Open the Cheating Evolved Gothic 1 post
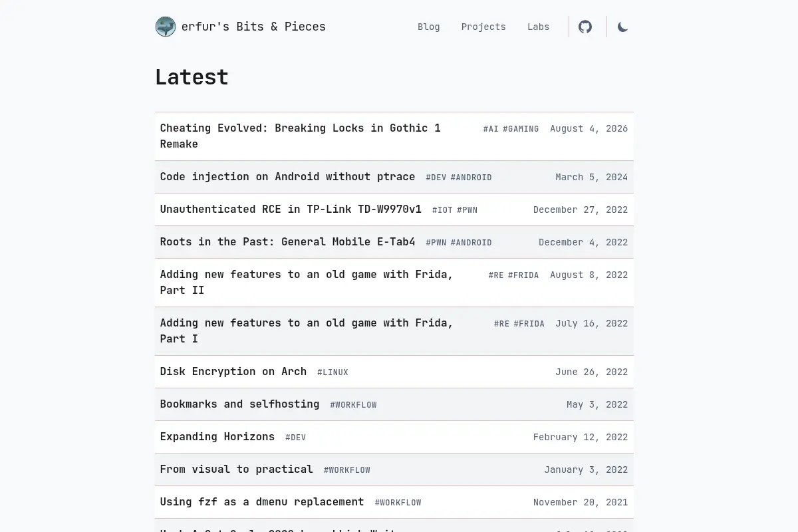 pos(301,136)
